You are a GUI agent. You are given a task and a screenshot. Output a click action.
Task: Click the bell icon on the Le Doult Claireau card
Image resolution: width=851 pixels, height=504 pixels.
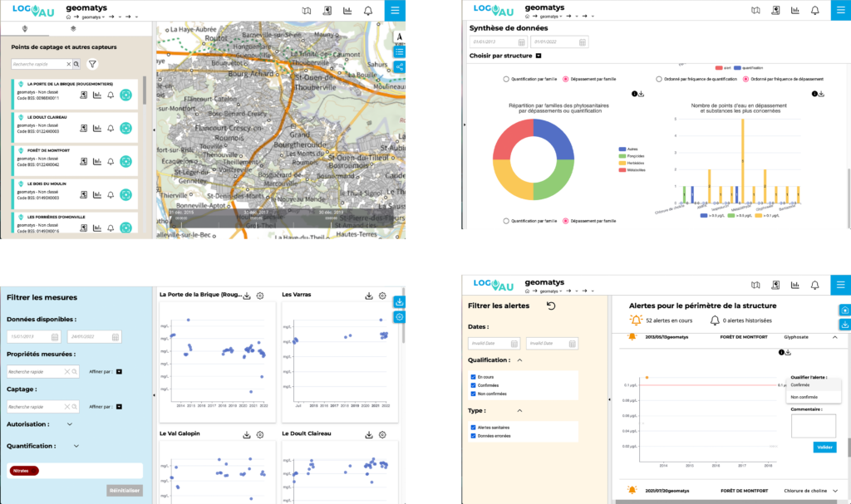click(x=111, y=129)
